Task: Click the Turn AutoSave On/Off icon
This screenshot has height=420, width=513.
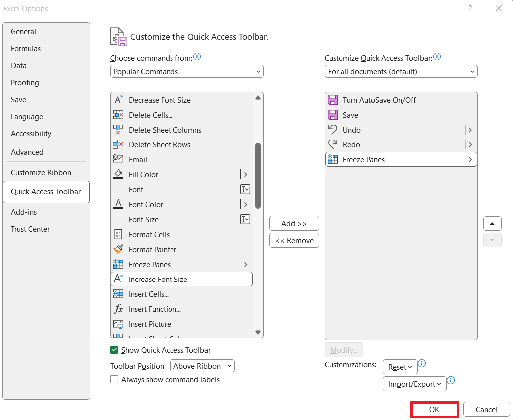Action: pos(333,100)
